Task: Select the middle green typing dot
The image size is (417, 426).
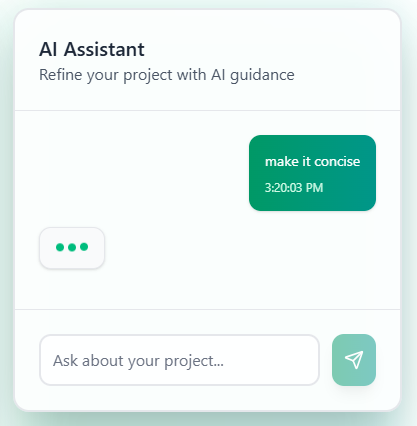Action: click(72, 247)
